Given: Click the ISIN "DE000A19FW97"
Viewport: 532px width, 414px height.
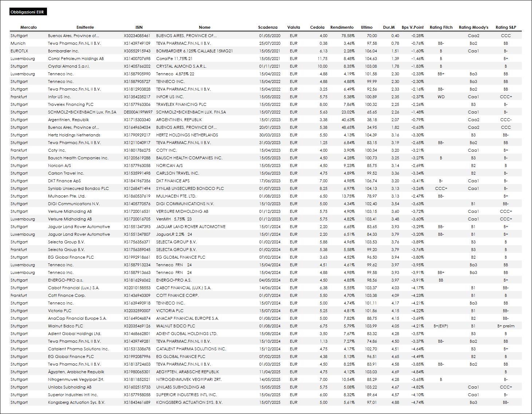Looking at the screenshot, I should [138, 112].
